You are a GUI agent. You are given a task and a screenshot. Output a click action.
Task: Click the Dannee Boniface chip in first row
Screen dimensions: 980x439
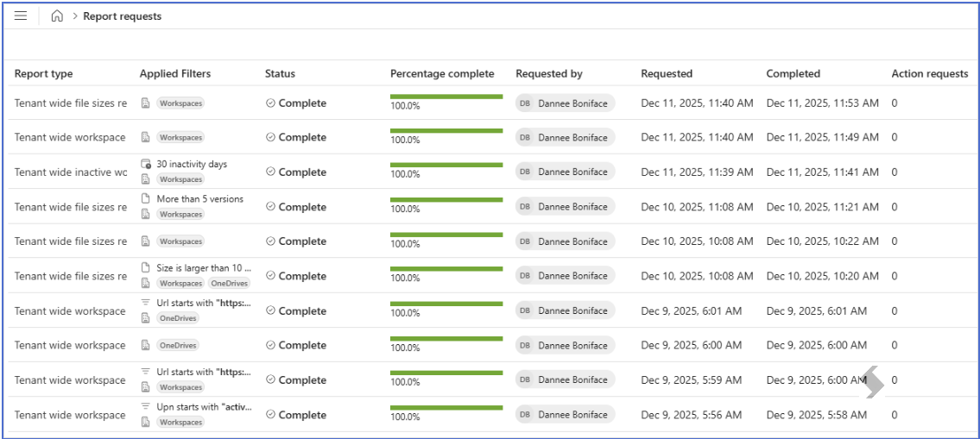[x=566, y=103]
